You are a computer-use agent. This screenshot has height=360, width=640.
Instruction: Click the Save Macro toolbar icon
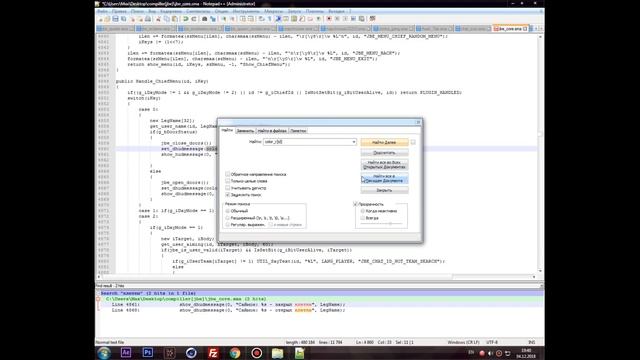362,19
